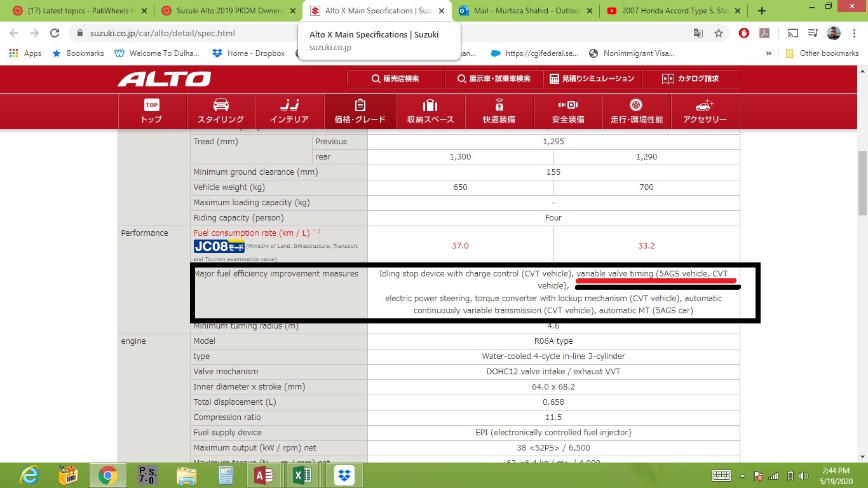Image resolution: width=868 pixels, height=488 pixels.
Task: Select DOHC12 valve intake / exhaust VVT text
Action: [553, 372]
